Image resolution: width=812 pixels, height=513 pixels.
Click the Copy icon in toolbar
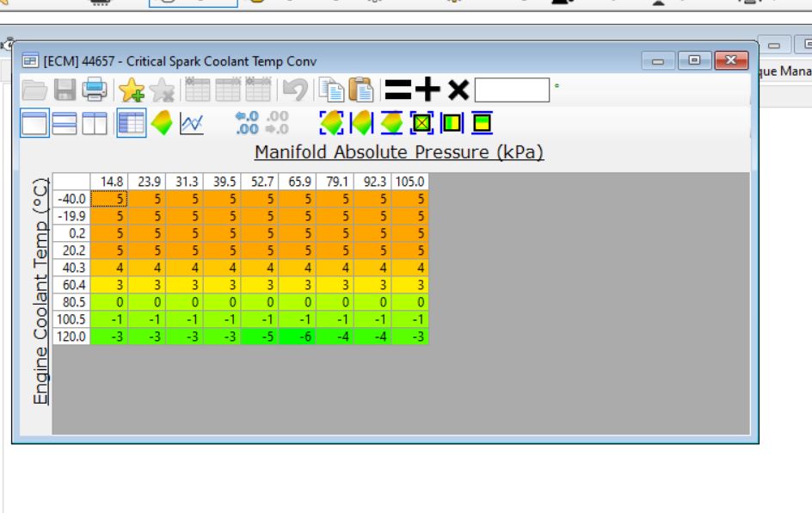pyautogui.click(x=330, y=90)
